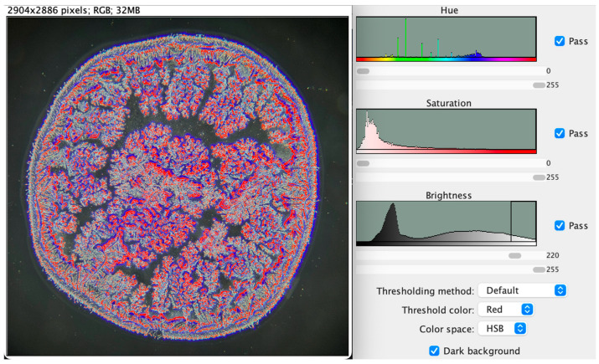Click the Saturation histogram plot
Viewport: 599px width, 364px height.
(447, 131)
